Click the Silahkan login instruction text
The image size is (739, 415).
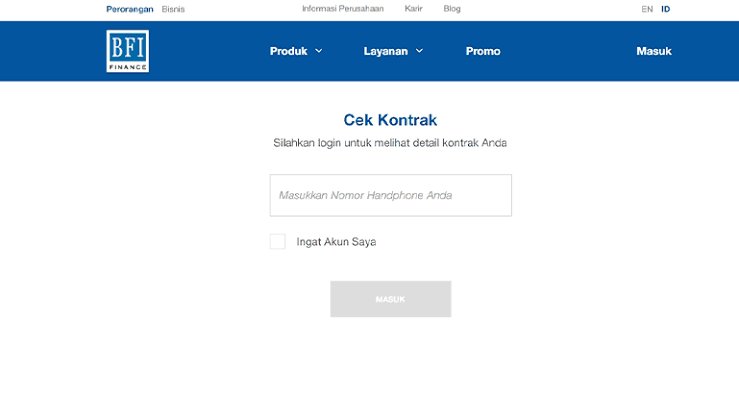[x=390, y=143]
